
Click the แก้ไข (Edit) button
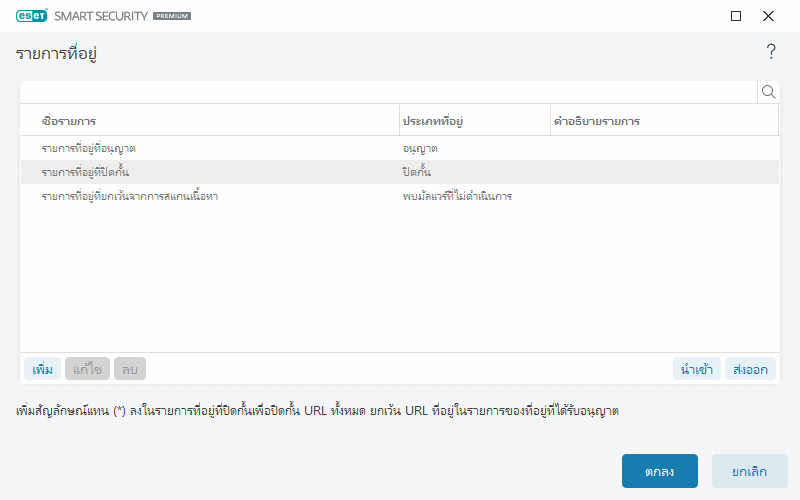click(87, 369)
